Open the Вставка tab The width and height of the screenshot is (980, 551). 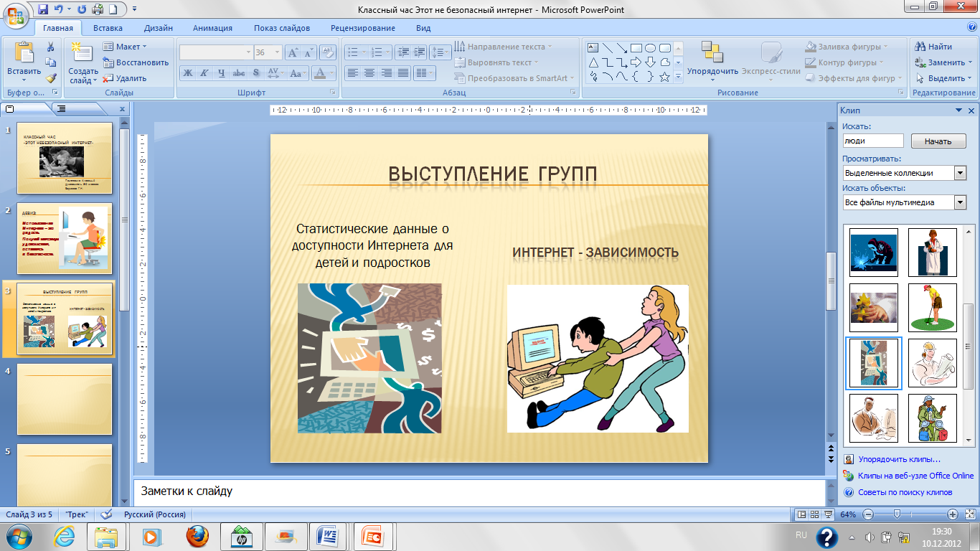108,28
